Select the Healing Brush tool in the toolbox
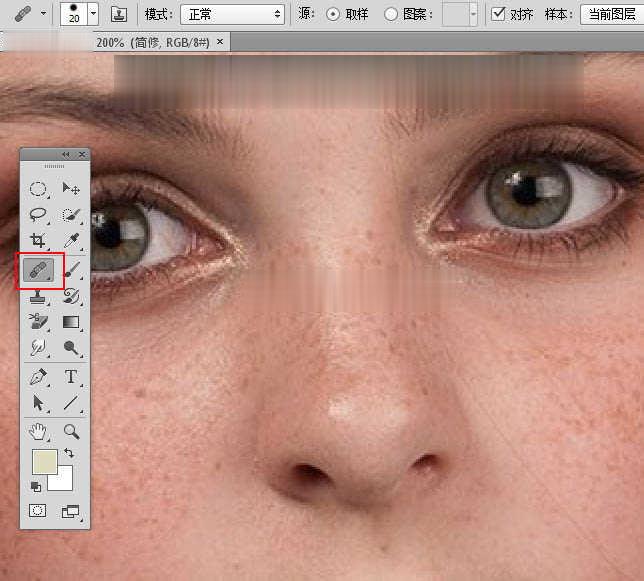The height and width of the screenshot is (581, 644). point(38,270)
